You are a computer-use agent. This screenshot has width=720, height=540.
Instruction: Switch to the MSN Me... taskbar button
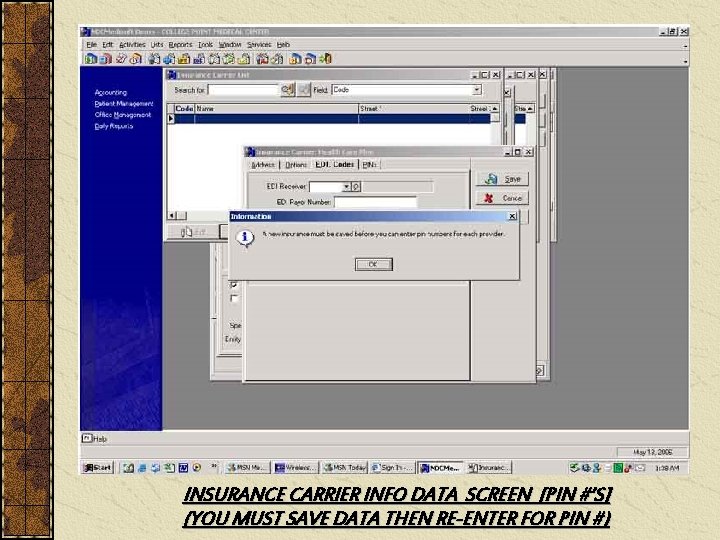click(247, 468)
